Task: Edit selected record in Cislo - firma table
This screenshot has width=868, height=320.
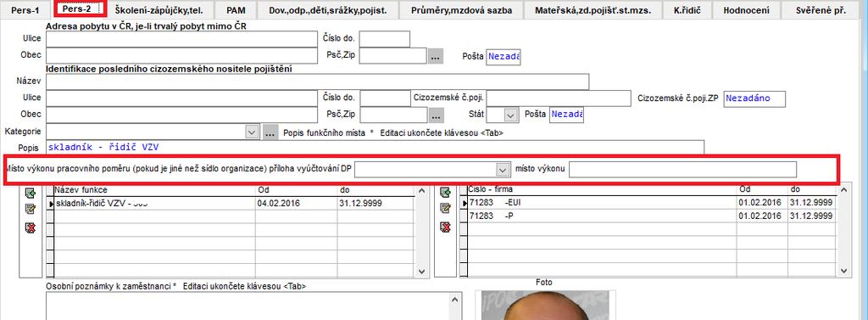Action: point(445,208)
